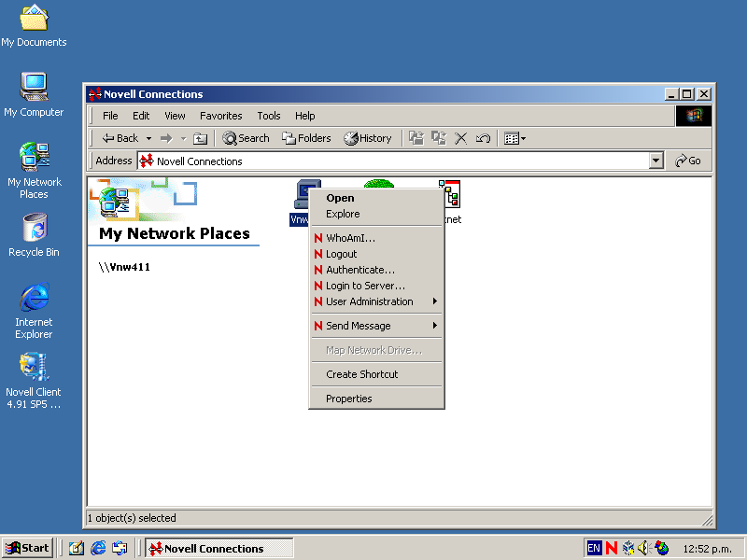Open the View menu
The width and height of the screenshot is (747, 560).
175,116
